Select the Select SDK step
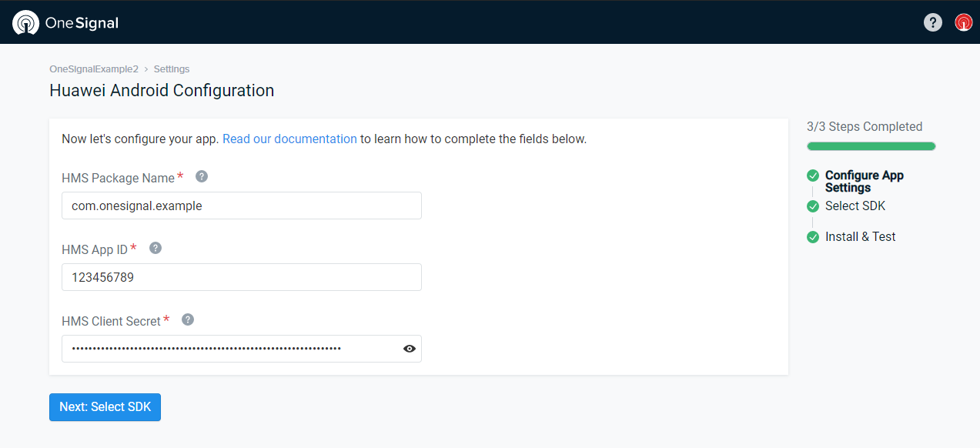 [x=855, y=206]
